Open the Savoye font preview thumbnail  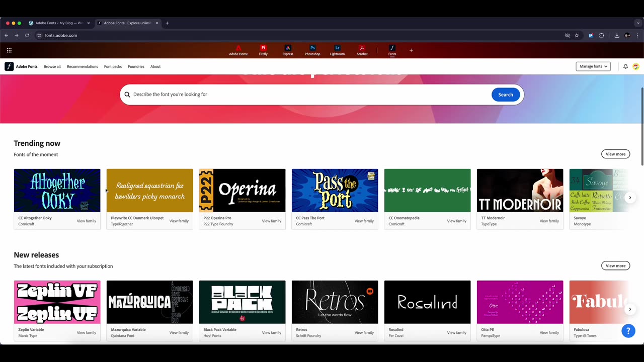click(x=599, y=191)
